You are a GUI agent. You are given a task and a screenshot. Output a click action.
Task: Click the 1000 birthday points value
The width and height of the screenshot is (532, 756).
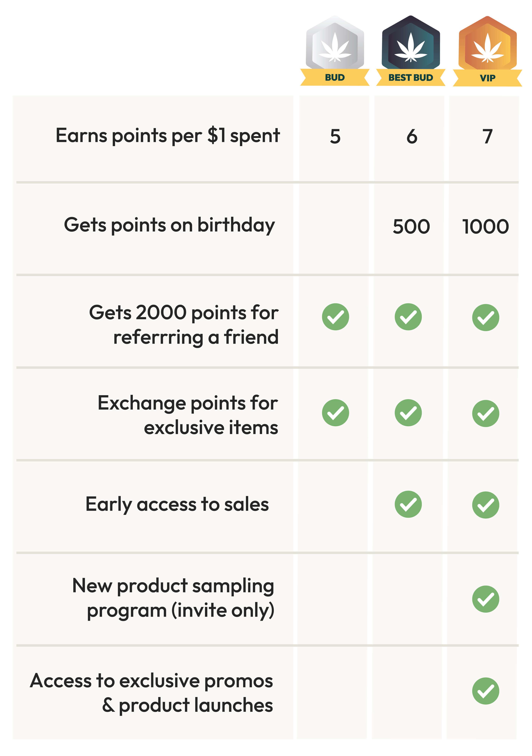tap(486, 227)
